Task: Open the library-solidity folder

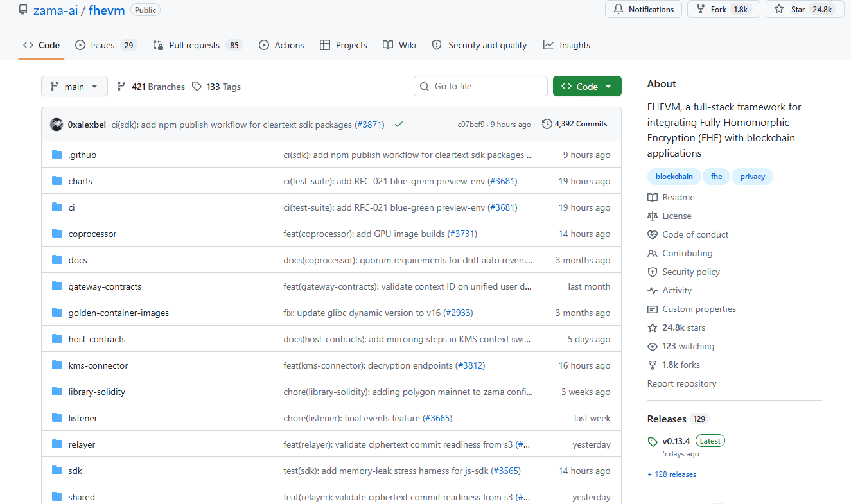Action: (97, 392)
